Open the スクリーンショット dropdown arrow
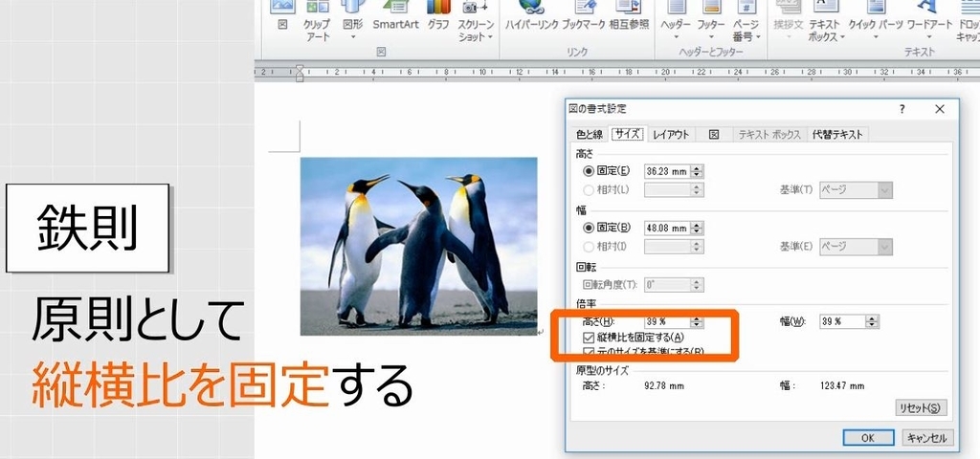 (489, 37)
